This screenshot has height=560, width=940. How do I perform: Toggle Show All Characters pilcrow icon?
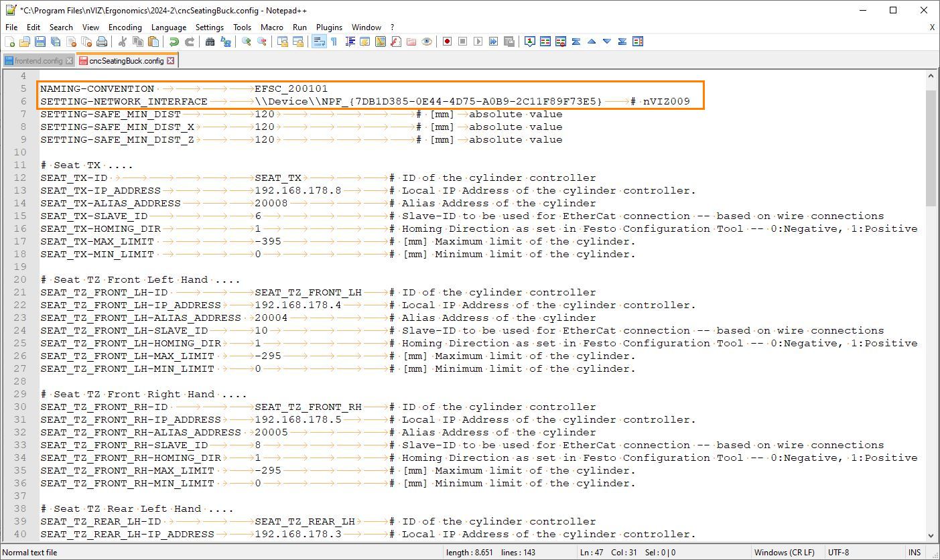(334, 42)
